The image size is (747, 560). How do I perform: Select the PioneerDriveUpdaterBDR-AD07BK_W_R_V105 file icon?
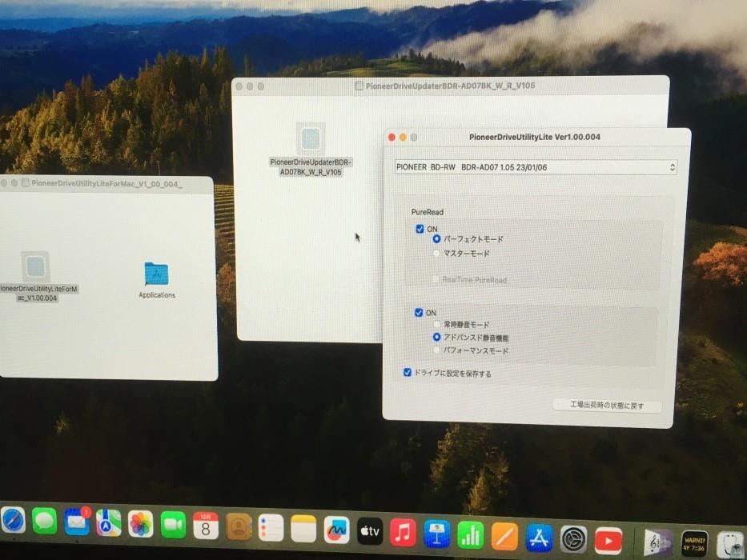point(311,139)
